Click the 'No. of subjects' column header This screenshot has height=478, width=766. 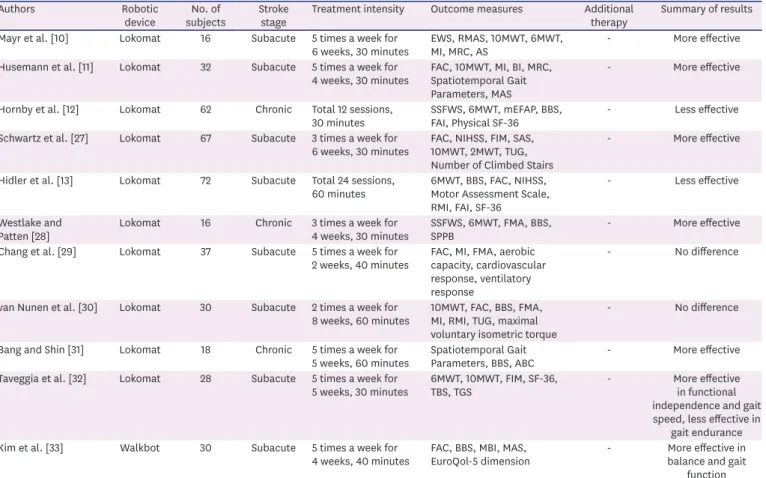(205, 16)
